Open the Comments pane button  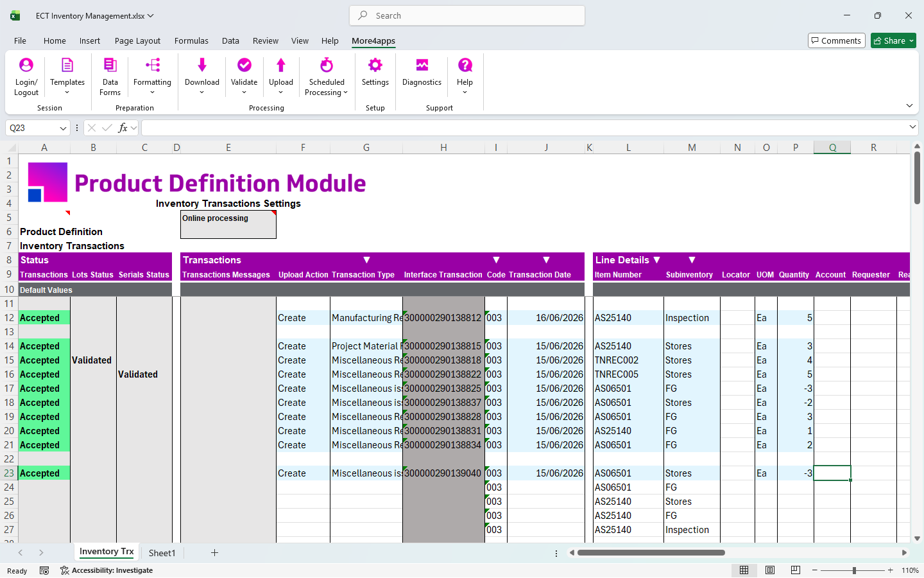837,41
